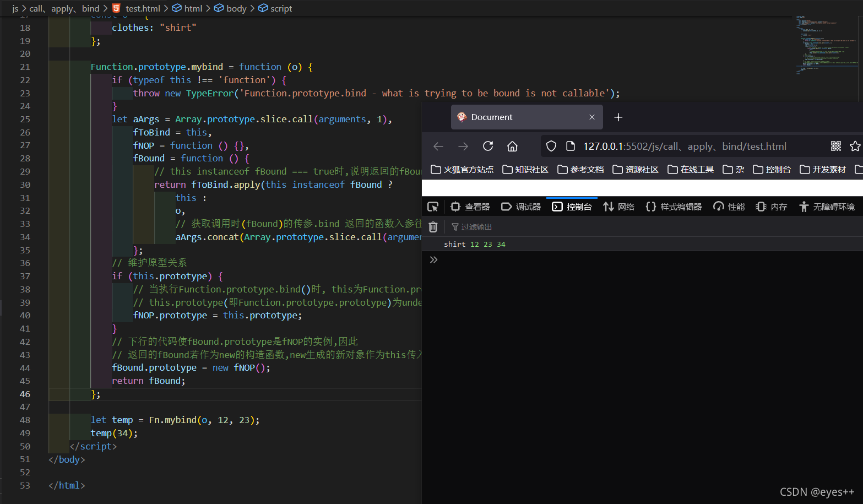Screen dimensions: 863x504
Task: Open the 在线工具 bookmark folder
Action: click(x=691, y=169)
